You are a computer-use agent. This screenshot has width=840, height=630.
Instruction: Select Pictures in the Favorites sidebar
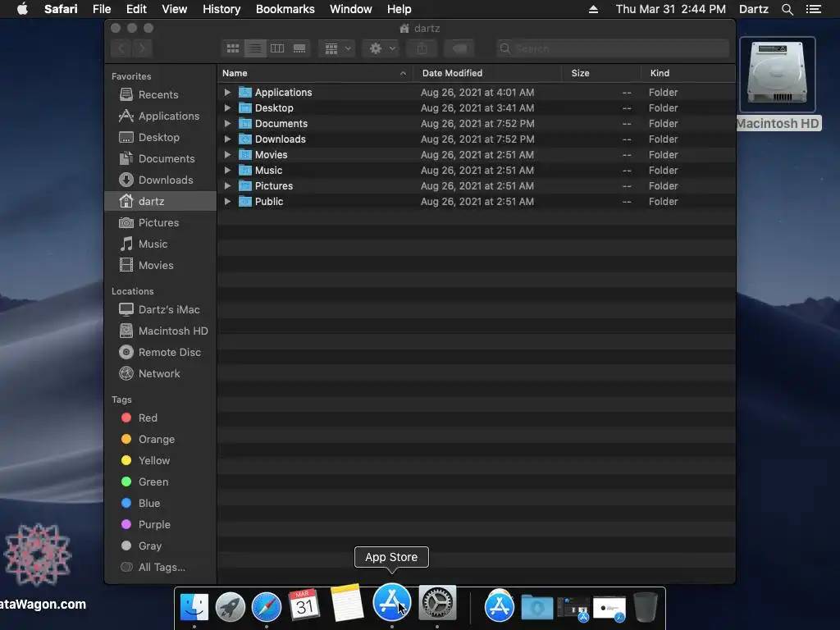coord(160,223)
